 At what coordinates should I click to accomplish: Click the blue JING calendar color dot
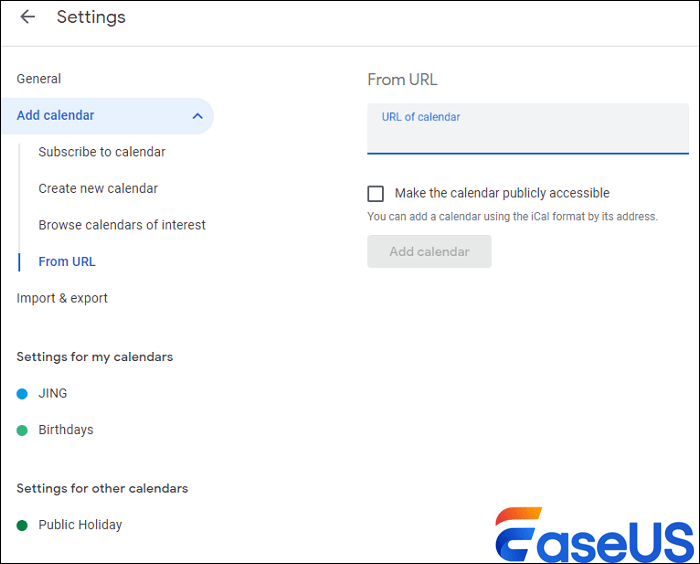tap(22, 394)
